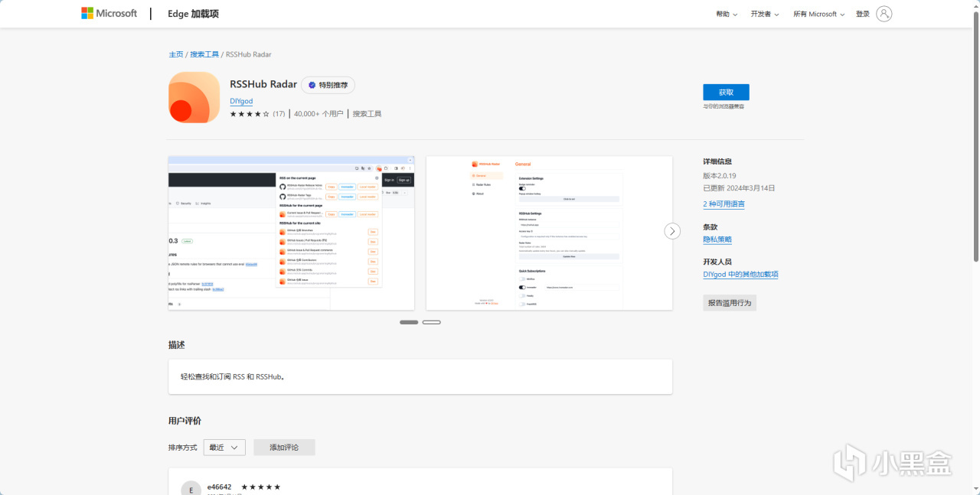Open the 开发者 dropdown menu
The image size is (980, 495).
pos(765,15)
